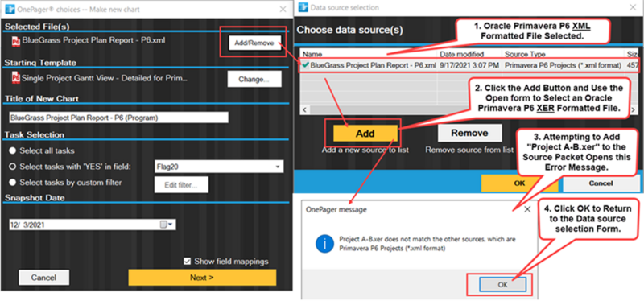Click Change... button for starting template
644x301 pixels.
point(254,79)
